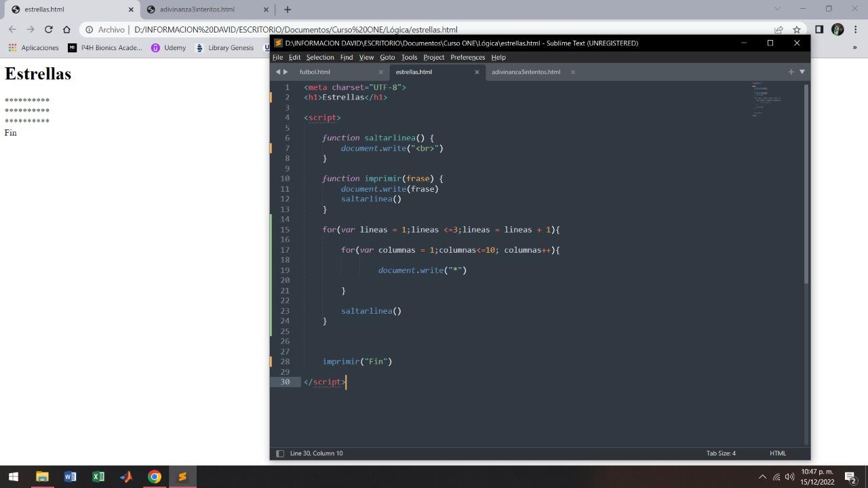This screenshot has height=488, width=868.
Task: Open MATLAB from taskbar
Action: point(126,476)
